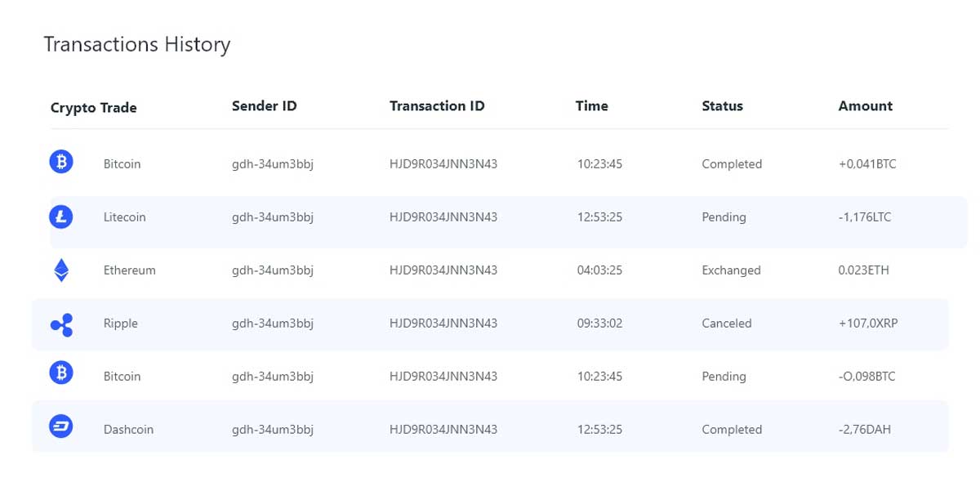
Task: Click the Amount column header
Action: click(866, 106)
